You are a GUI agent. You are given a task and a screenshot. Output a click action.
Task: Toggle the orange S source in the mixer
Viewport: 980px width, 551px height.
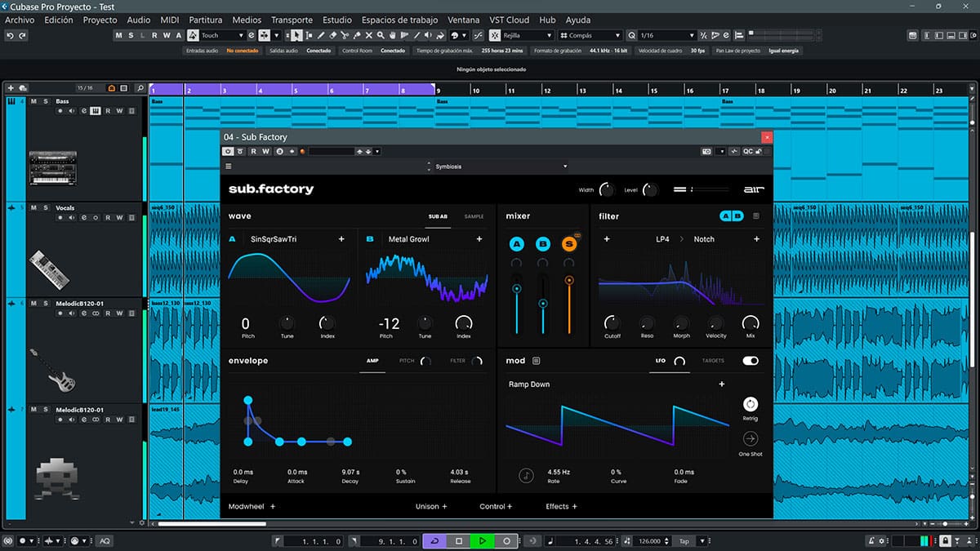(x=569, y=244)
